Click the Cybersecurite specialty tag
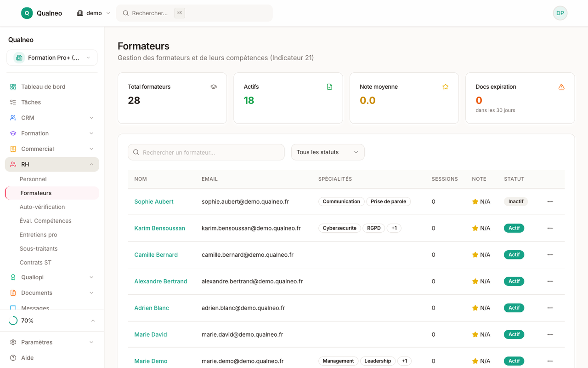Viewport: 588px width, 368px height. [x=339, y=228]
